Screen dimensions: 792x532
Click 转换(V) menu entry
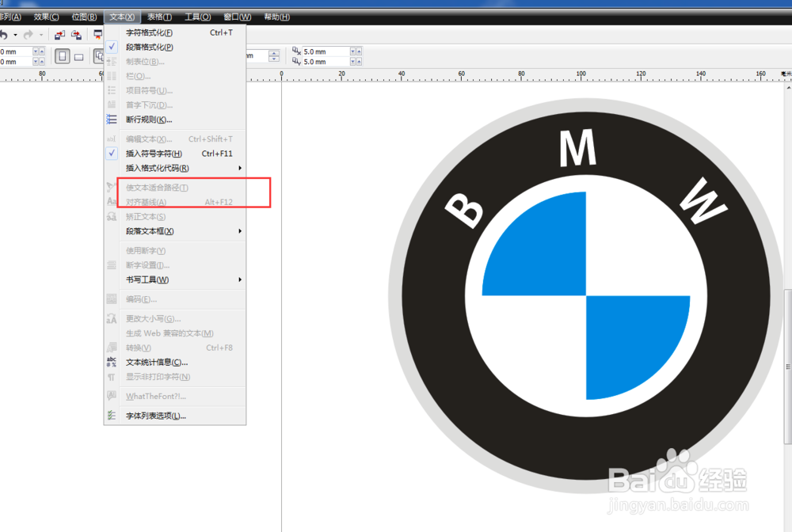tap(175, 348)
